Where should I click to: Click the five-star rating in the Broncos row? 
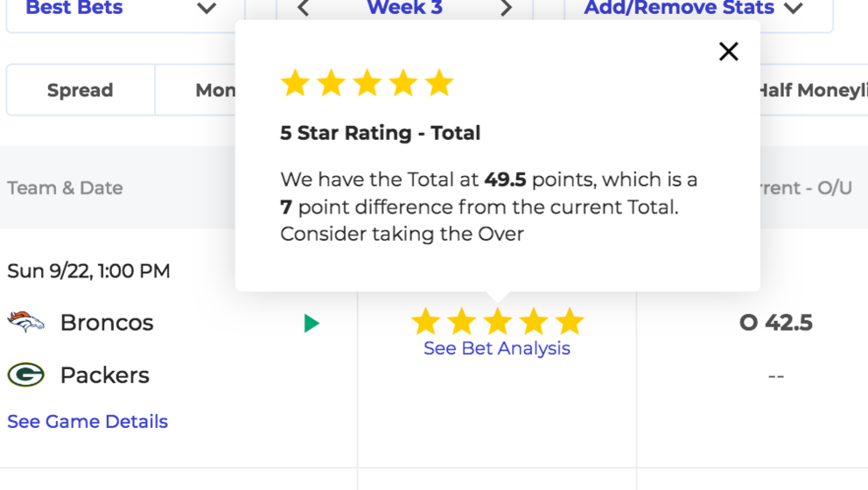tap(497, 322)
